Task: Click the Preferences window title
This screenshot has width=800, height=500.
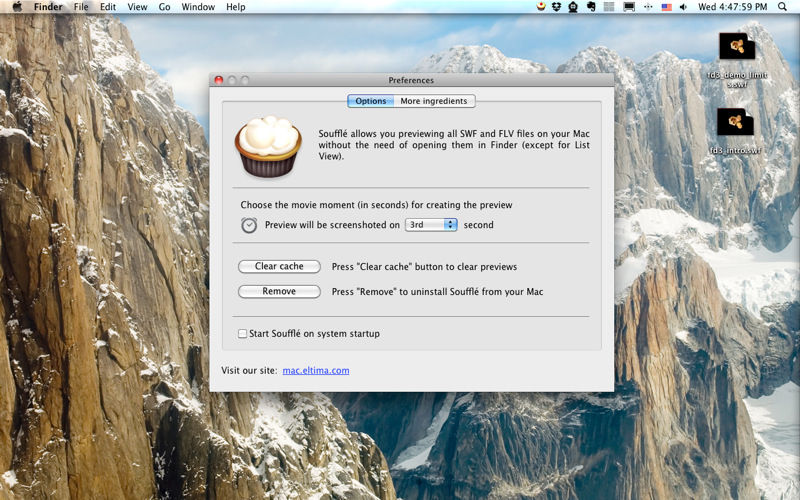Action: tap(411, 80)
